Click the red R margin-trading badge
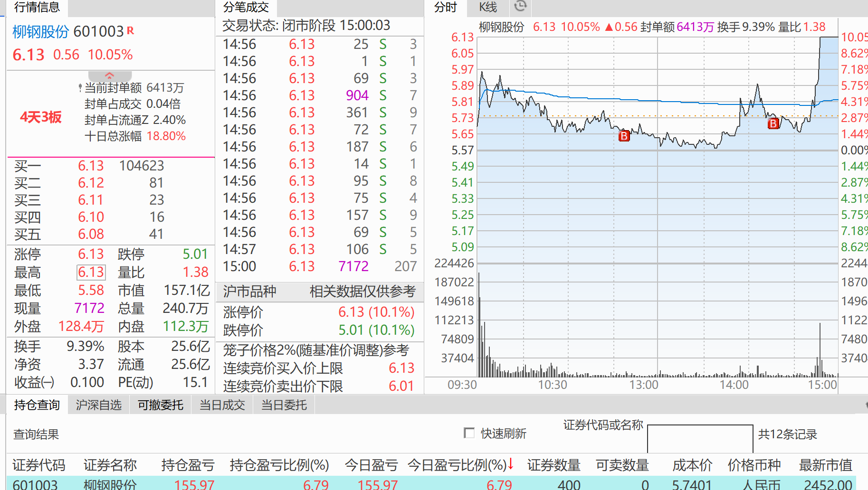 click(131, 31)
